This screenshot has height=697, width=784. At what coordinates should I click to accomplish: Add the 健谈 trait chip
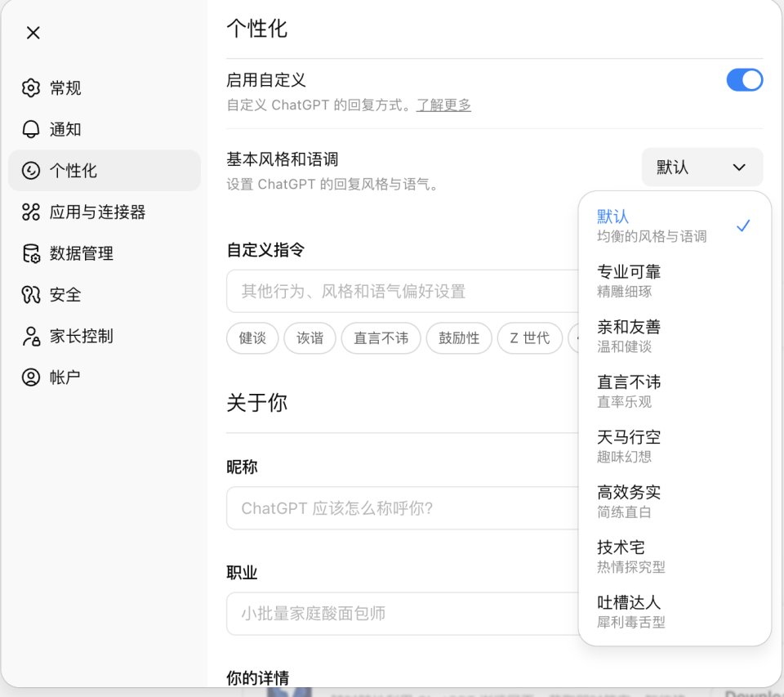tap(252, 338)
